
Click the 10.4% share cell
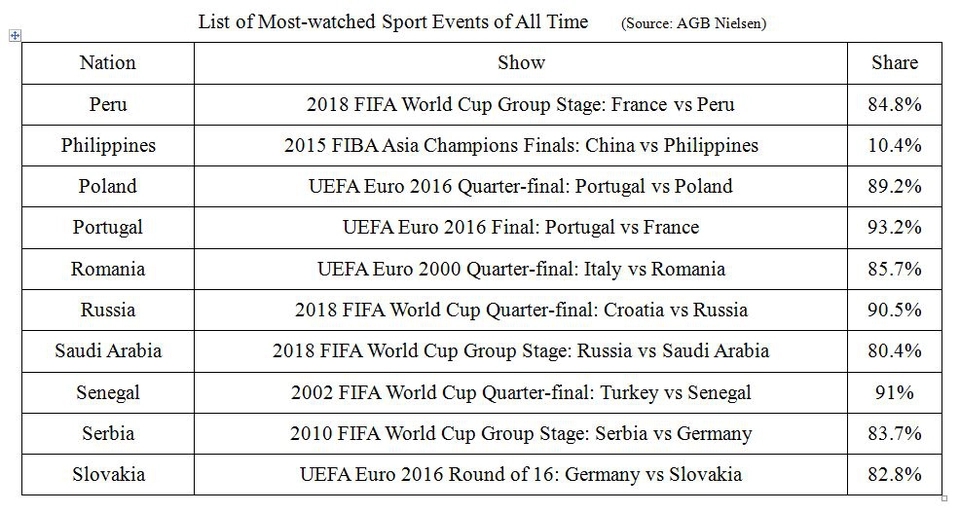tap(894, 145)
